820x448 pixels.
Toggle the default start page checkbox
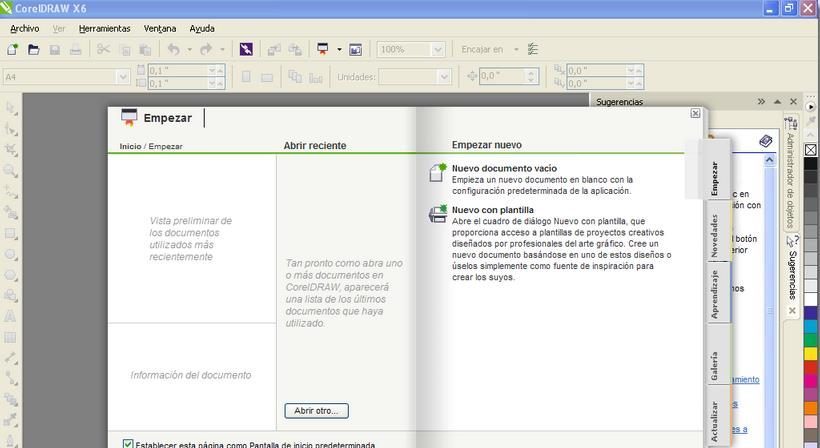tap(128, 444)
